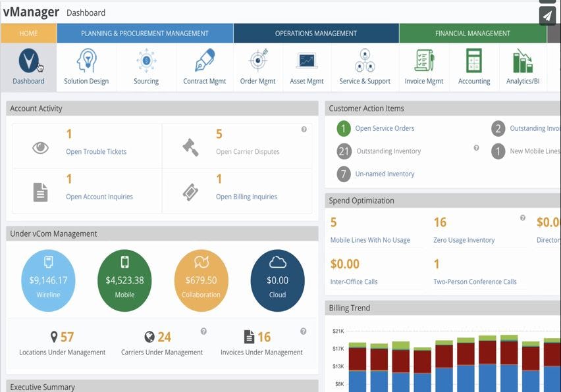Click the help icon near Open Carrier Disputes

click(303, 129)
